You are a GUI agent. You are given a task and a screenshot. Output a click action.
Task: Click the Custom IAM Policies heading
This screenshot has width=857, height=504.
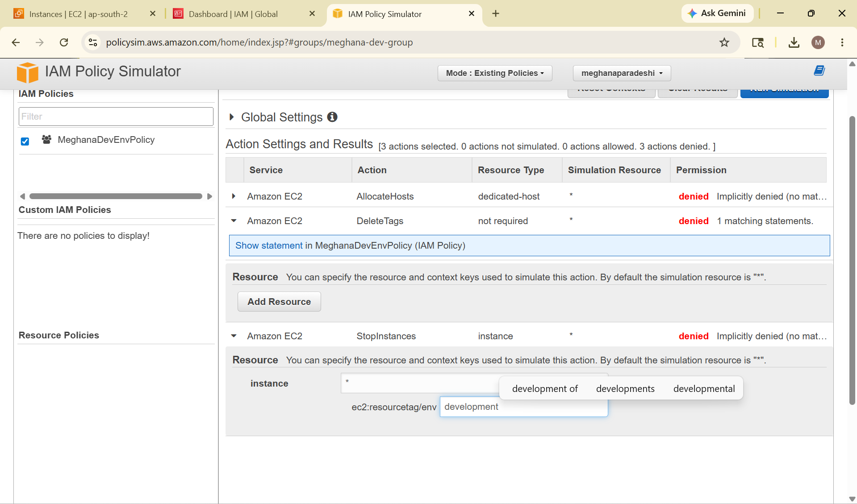65,210
